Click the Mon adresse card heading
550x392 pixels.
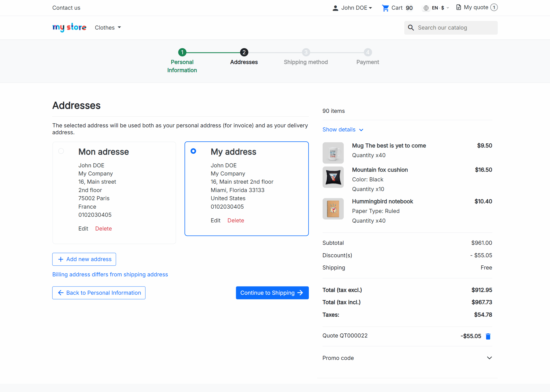point(104,152)
